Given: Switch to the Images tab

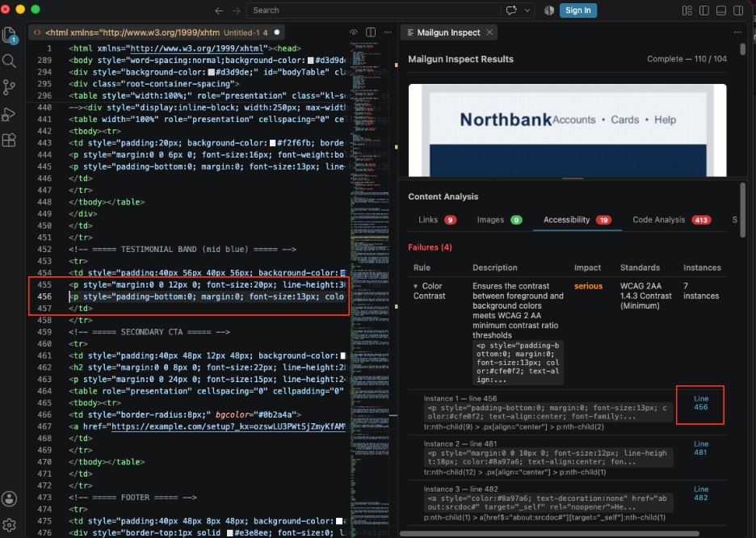Looking at the screenshot, I should [x=499, y=220].
